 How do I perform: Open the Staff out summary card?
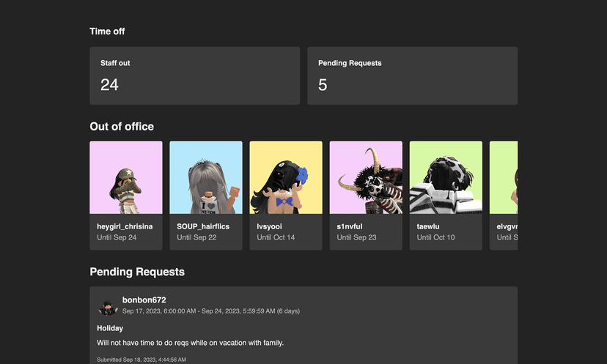[x=194, y=75]
